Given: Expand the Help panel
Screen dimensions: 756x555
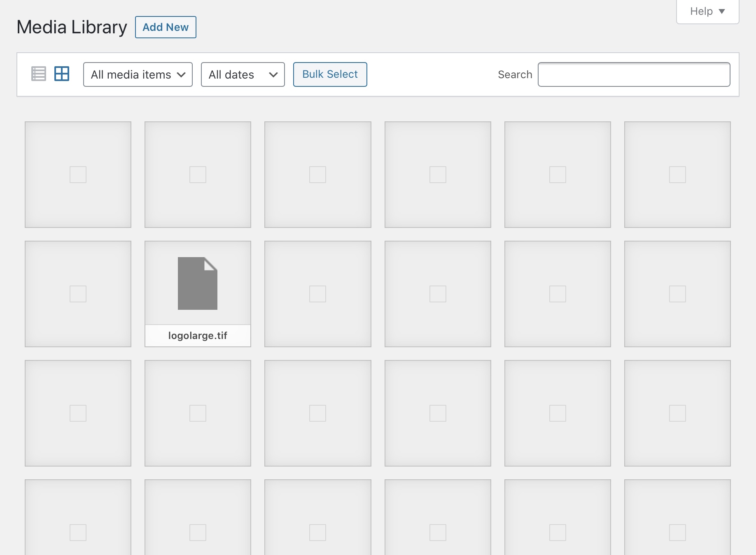Looking at the screenshot, I should tap(707, 12).
